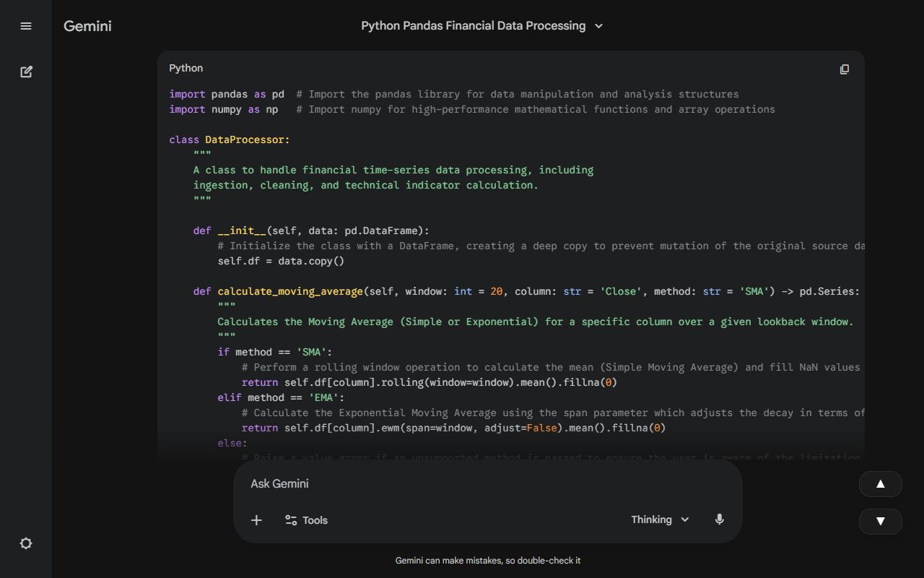
Task: Click the down arrow navigation button
Action: coord(881,521)
